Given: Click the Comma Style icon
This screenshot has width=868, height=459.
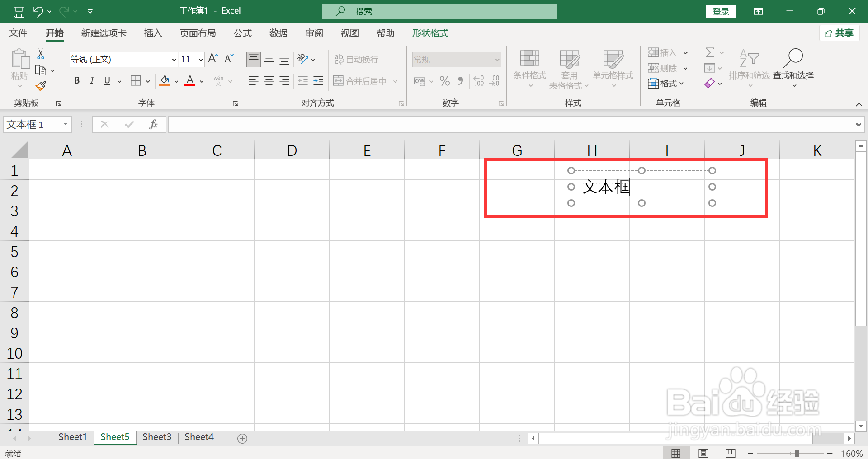Looking at the screenshot, I should point(461,81).
